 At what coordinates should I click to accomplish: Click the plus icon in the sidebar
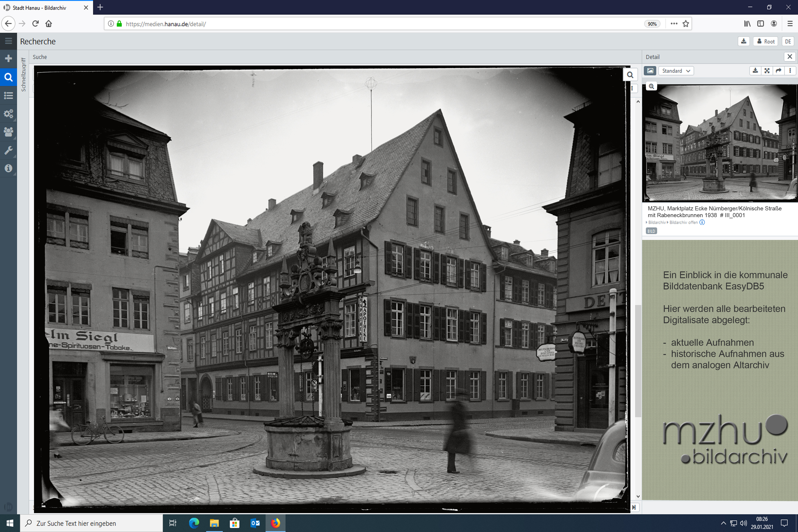point(9,58)
